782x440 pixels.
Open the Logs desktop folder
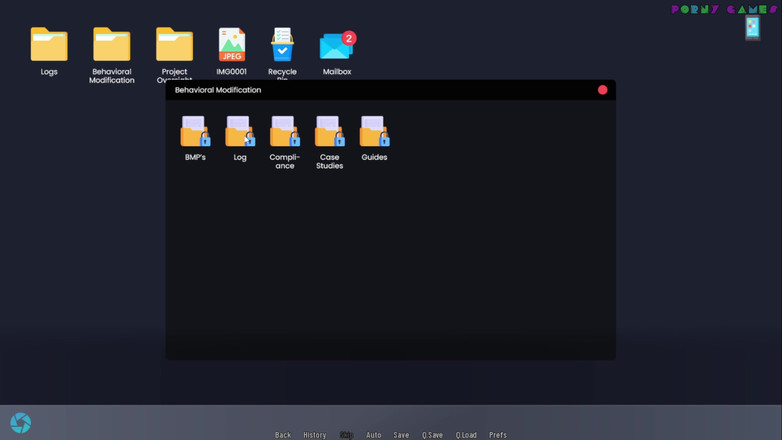49,46
